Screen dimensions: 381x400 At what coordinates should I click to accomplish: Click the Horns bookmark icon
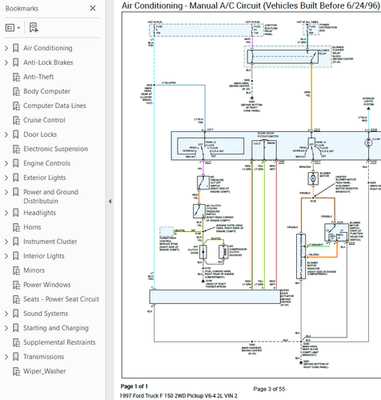tap(16, 227)
